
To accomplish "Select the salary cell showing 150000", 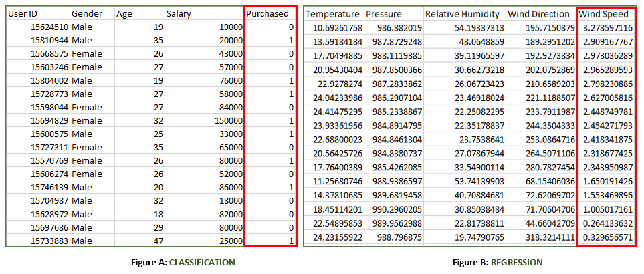I will tap(204, 121).
